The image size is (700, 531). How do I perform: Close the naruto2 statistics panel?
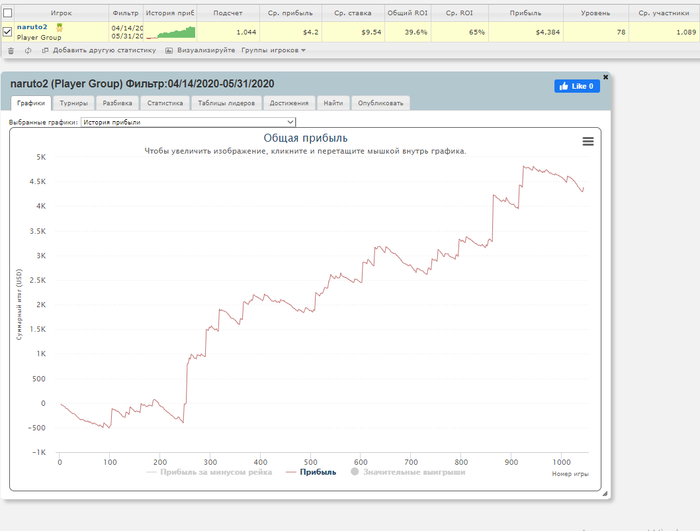click(605, 77)
